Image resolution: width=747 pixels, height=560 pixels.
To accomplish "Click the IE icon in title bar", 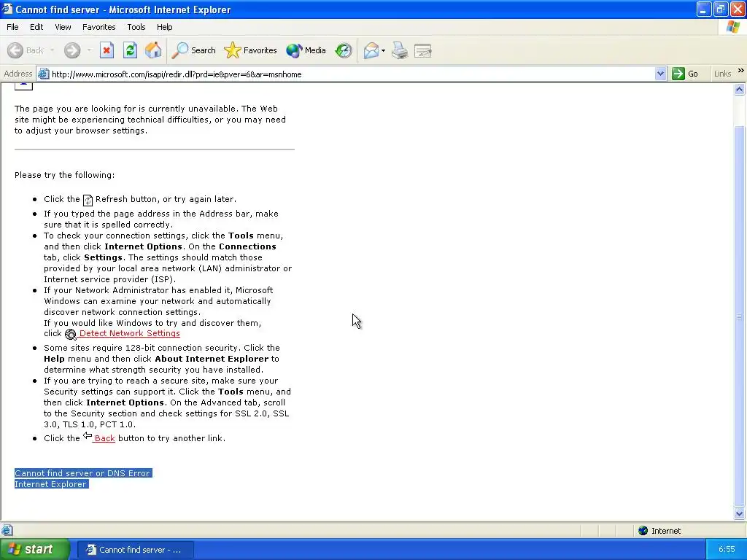I will tap(7, 9).
